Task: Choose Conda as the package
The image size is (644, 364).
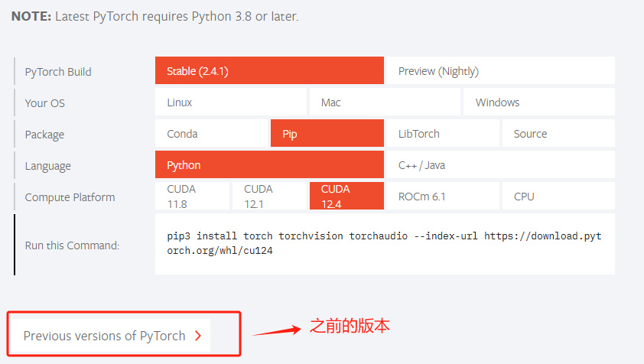Action: coord(212,133)
